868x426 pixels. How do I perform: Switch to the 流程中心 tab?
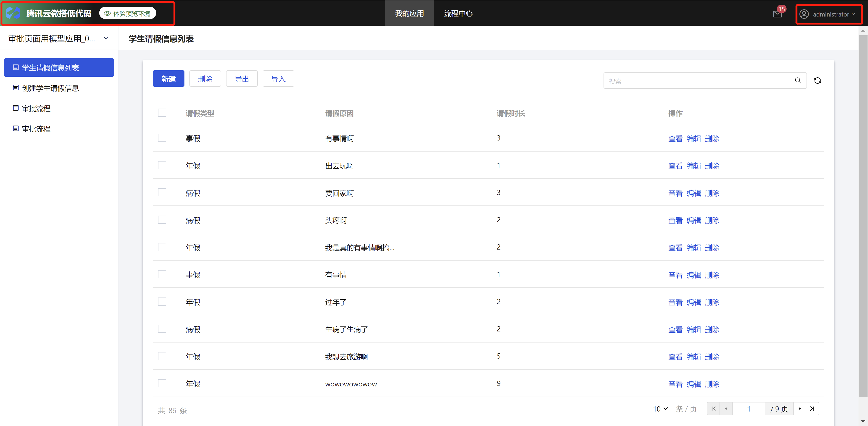point(458,14)
